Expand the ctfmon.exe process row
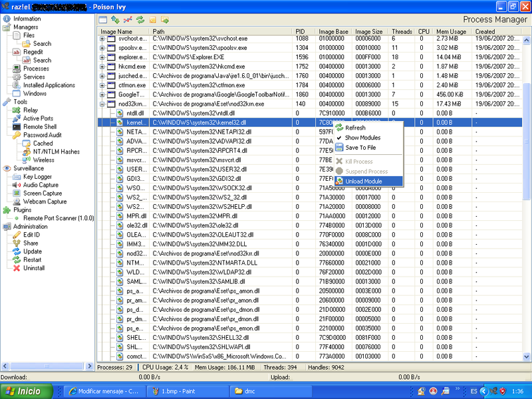 [x=102, y=85]
